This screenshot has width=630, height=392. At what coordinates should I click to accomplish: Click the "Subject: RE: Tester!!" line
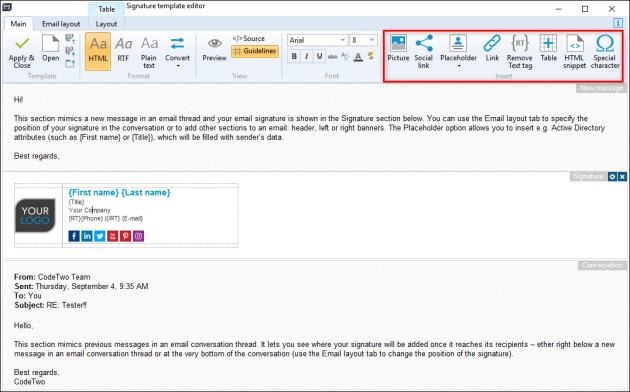(51, 305)
